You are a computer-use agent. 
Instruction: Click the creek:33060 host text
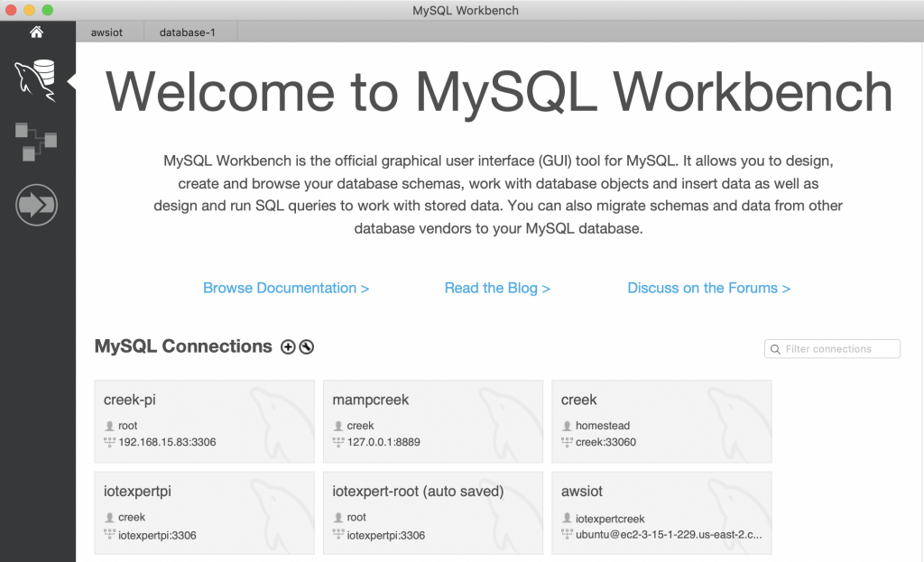click(605, 442)
